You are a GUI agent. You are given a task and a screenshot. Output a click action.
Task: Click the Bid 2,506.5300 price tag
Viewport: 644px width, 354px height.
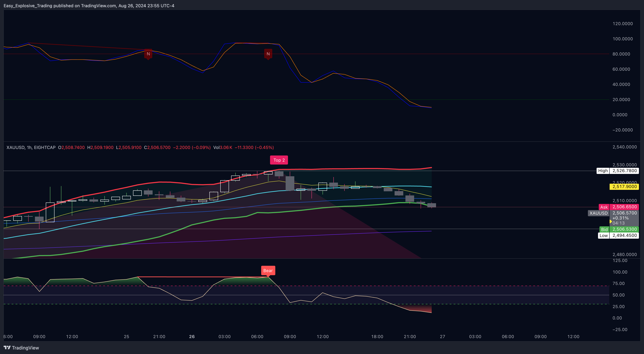(619, 229)
